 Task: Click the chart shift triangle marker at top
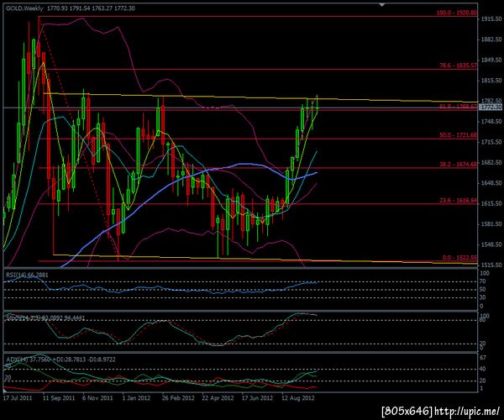(381, 5)
